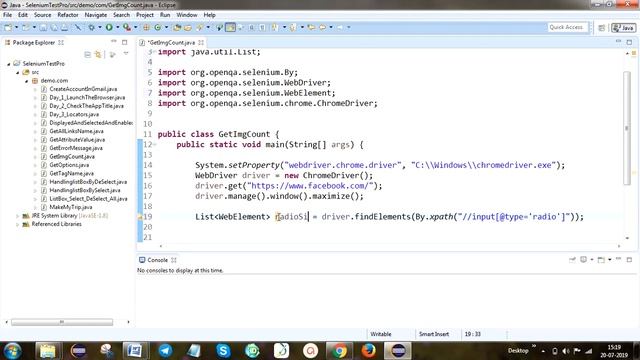Image resolution: width=640 pixels, height=360 pixels.
Task: Select the Package Explorer tab
Action: [34, 42]
